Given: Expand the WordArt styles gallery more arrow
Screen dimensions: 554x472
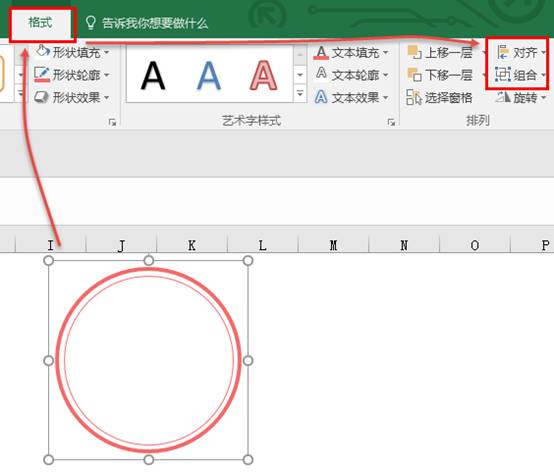Looking at the screenshot, I should (x=300, y=94).
